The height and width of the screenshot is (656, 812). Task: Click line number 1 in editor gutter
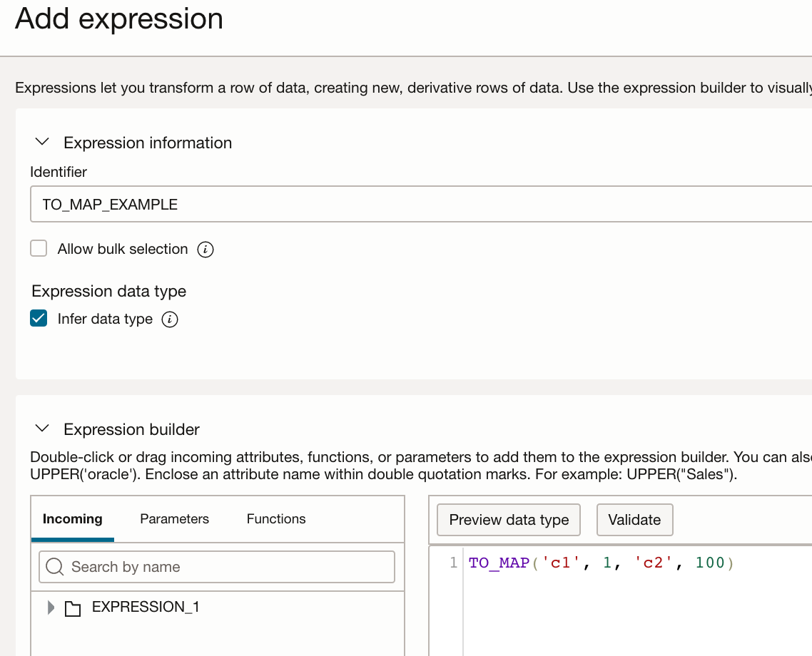point(453,563)
